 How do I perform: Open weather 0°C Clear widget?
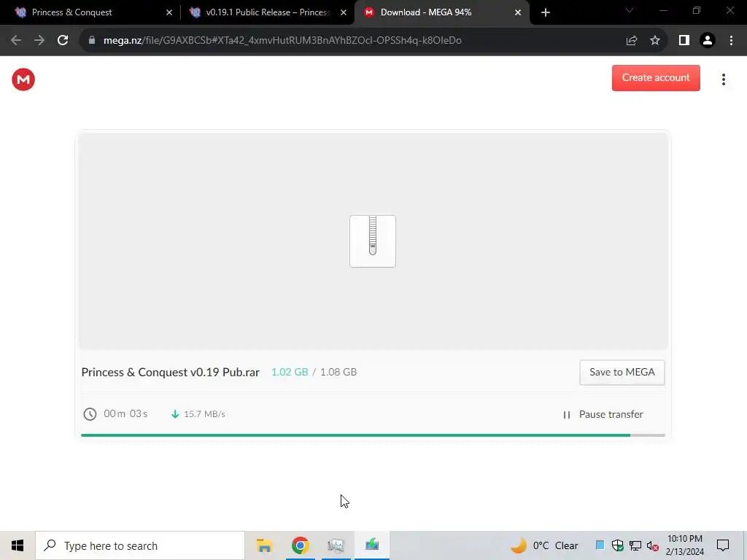coord(544,545)
